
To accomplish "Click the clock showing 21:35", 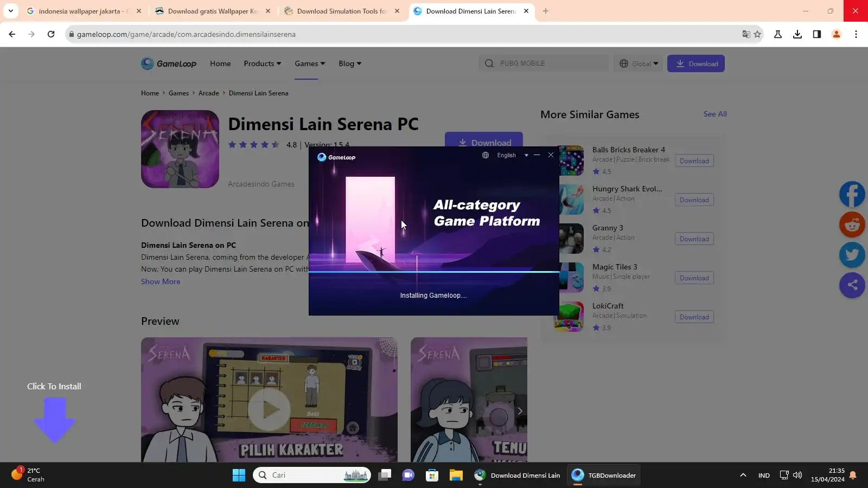I will click(828, 475).
